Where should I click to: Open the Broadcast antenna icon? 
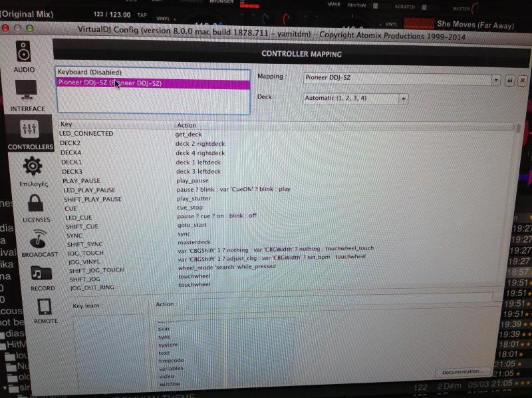coord(38,238)
